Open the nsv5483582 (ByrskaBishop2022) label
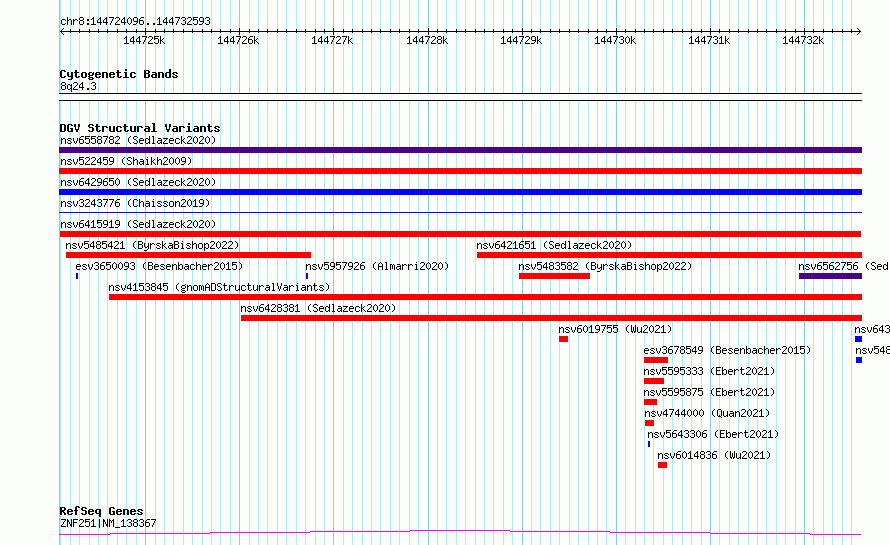This screenshot has height=545, width=890. pos(605,266)
